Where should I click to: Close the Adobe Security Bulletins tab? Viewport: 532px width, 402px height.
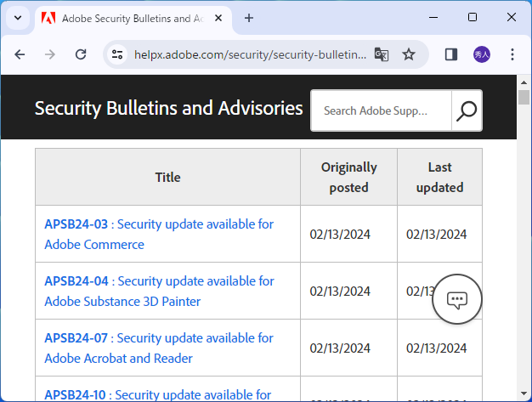point(221,17)
